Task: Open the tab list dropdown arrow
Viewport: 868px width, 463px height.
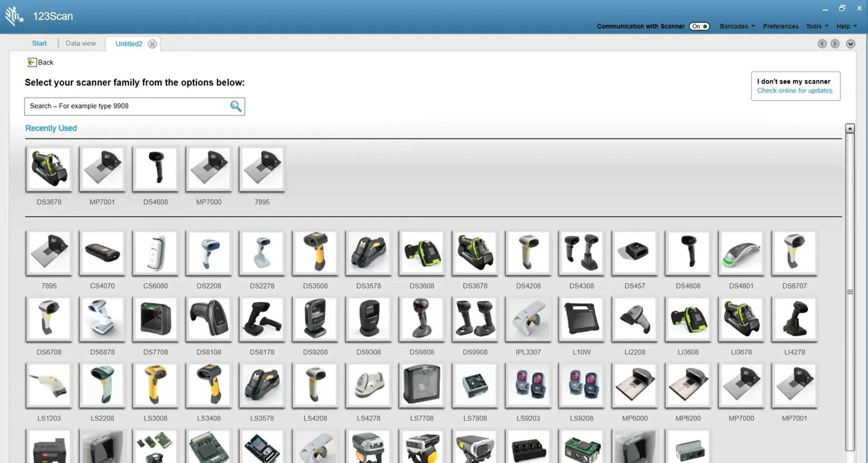Action: (850, 44)
